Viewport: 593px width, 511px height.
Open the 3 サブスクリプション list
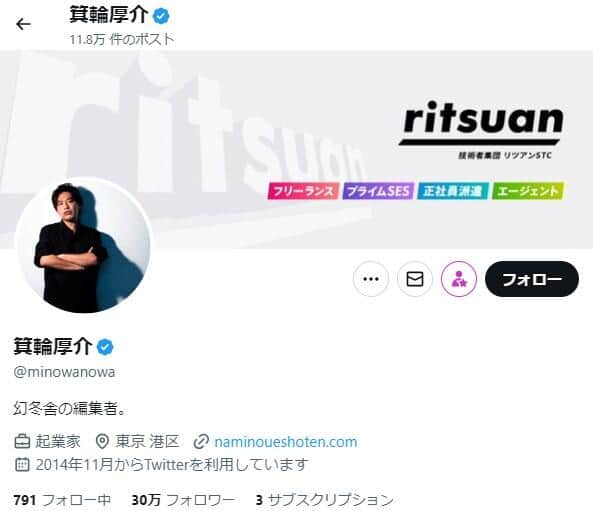[325, 500]
